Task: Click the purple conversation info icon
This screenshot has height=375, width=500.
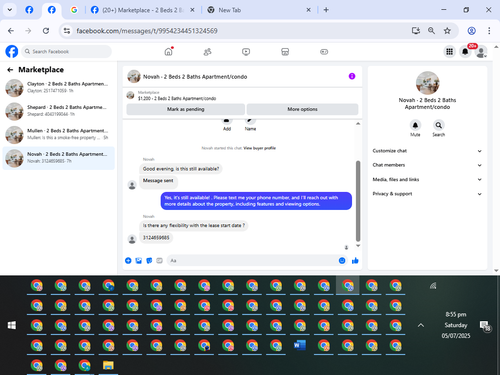Action: click(x=352, y=76)
